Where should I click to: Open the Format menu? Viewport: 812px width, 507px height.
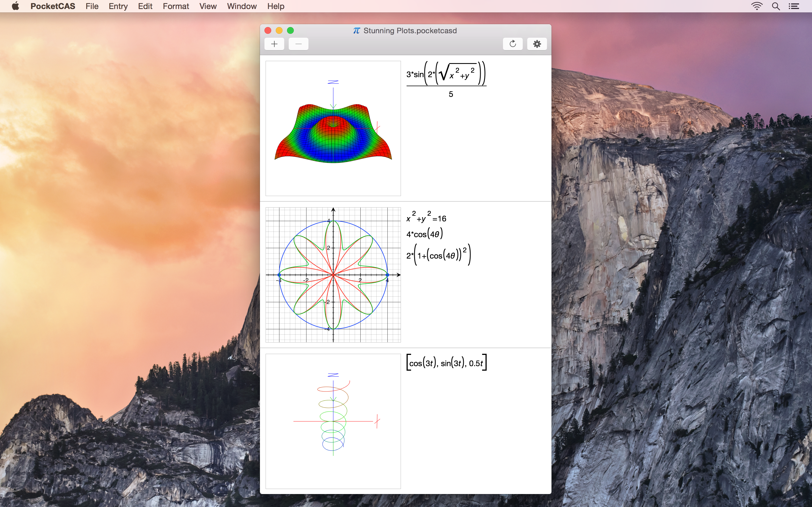pos(176,6)
